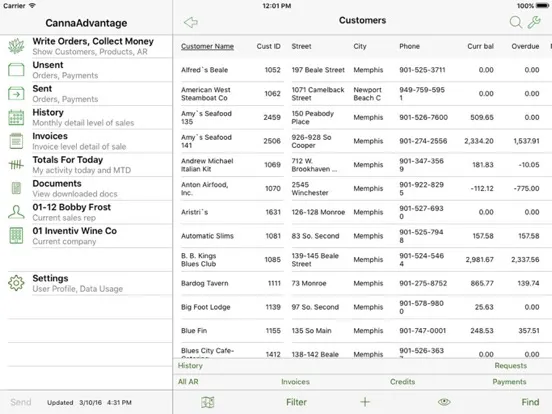The width and height of the screenshot is (552, 414).
Task: Tap the sales rep person icon
Action: coord(16,212)
